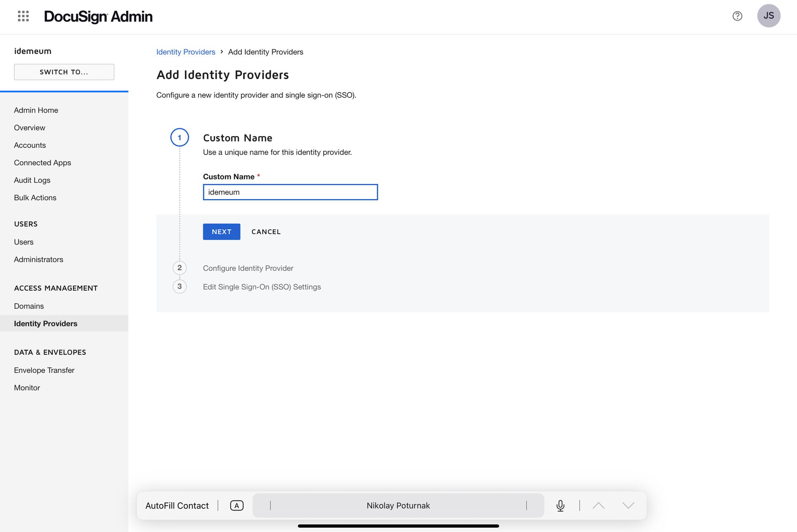The height and width of the screenshot is (532, 797).
Task: Go to Admin Home
Action: (36, 110)
